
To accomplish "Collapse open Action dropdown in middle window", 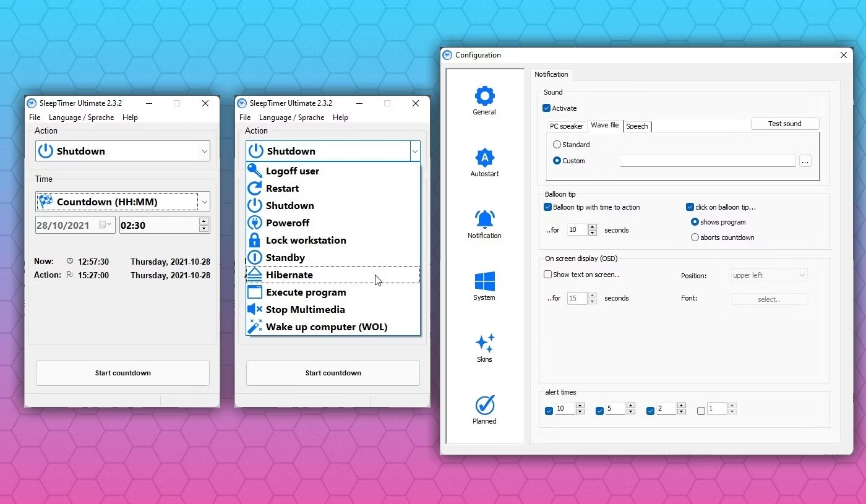I will point(414,151).
